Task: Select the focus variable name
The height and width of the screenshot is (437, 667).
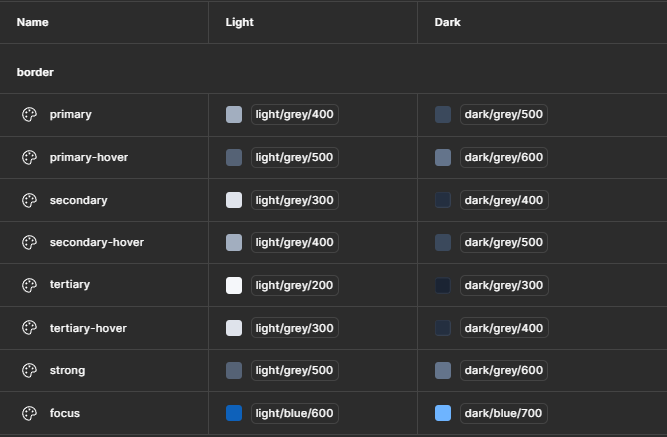Action: [x=65, y=413]
